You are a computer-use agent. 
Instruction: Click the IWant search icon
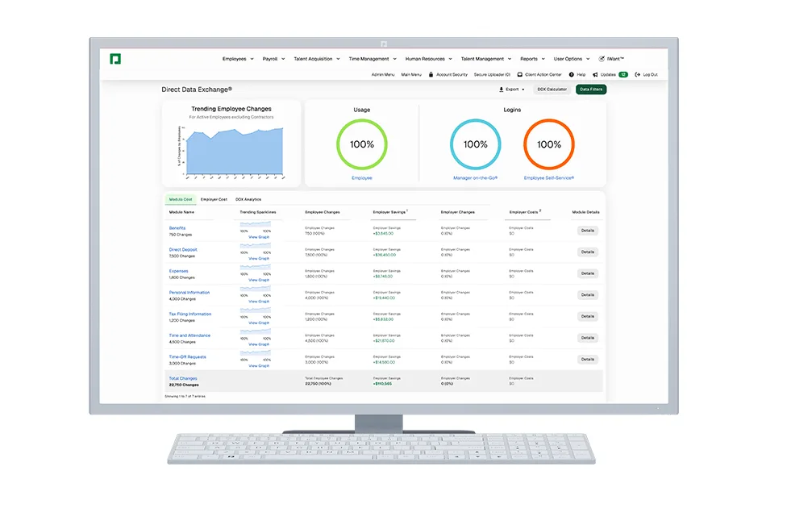602,59
